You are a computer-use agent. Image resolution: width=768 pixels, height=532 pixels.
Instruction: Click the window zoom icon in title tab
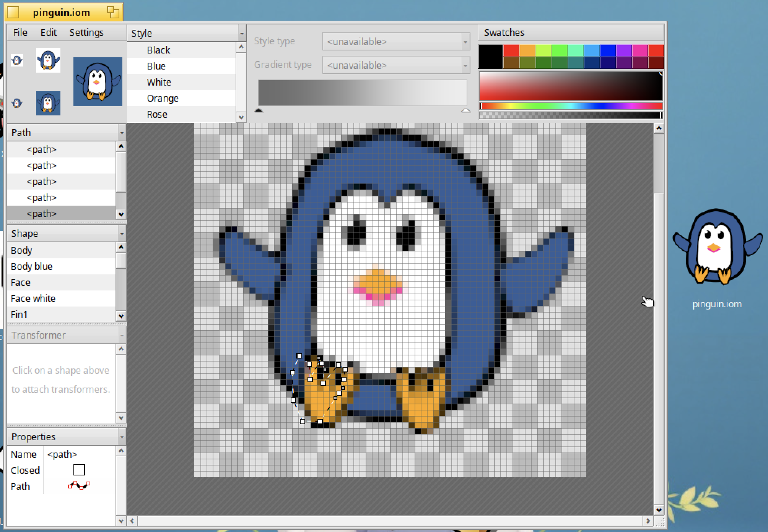pos(113,12)
